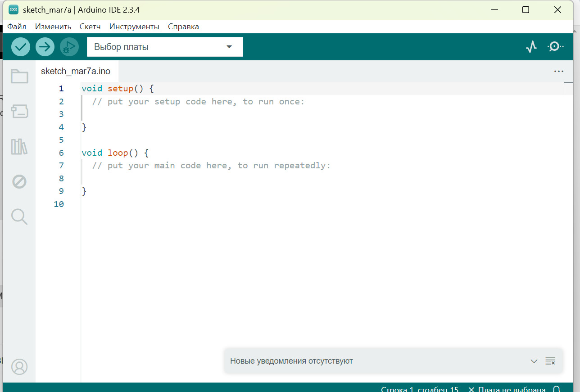Image resolution: width=580 pixels, height=392 pixels.
Task: Click the Плата не выбрана status item
Action: coord(507,389)
